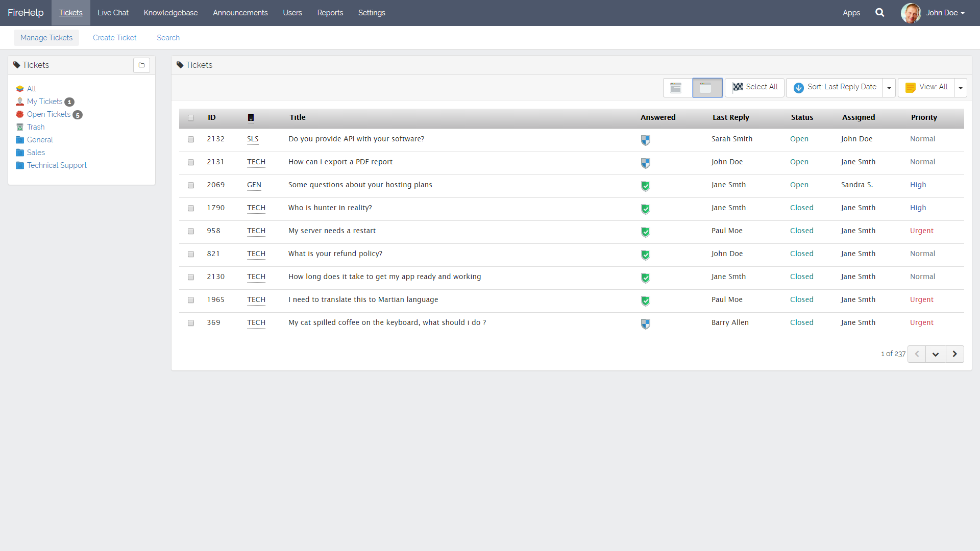Check the box for ticket 2130
This screenshot has height=551, width=980.
[191, 277]
